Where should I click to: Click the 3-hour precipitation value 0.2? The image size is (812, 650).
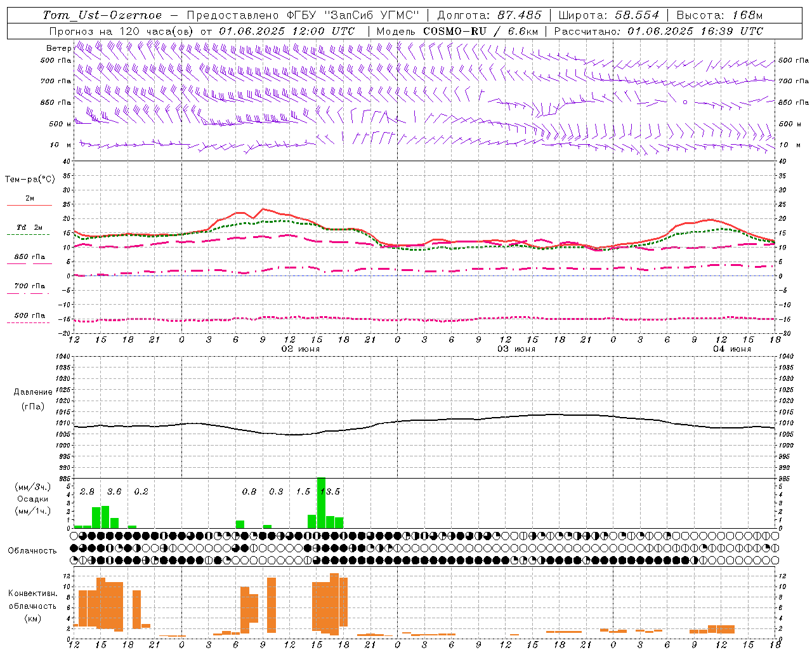coord(141,491)
